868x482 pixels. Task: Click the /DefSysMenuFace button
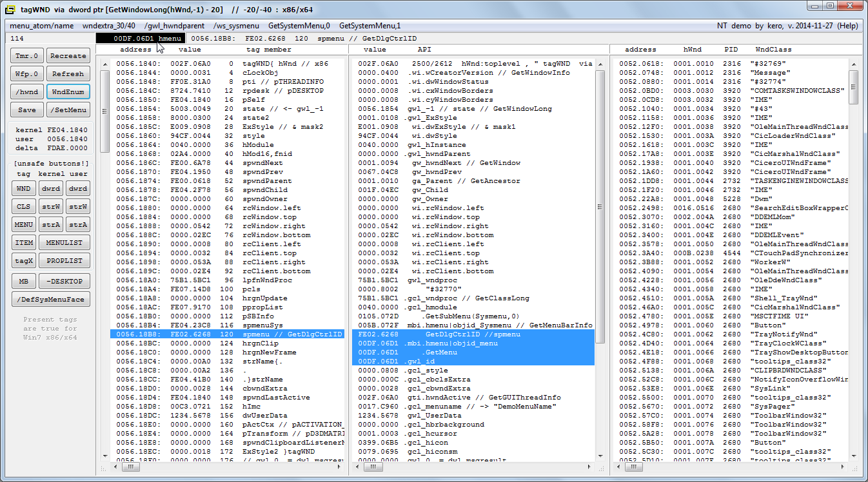click(51, 299)
